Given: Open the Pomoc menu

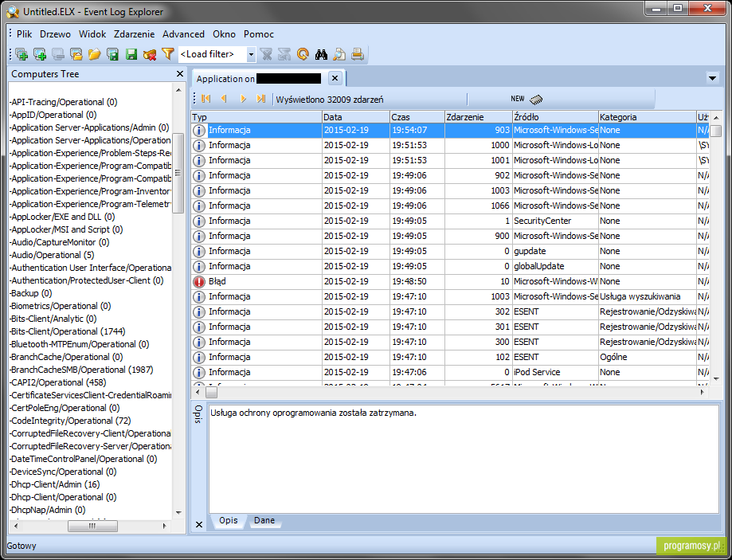Looking at the screenshot, I should [259, 34].
